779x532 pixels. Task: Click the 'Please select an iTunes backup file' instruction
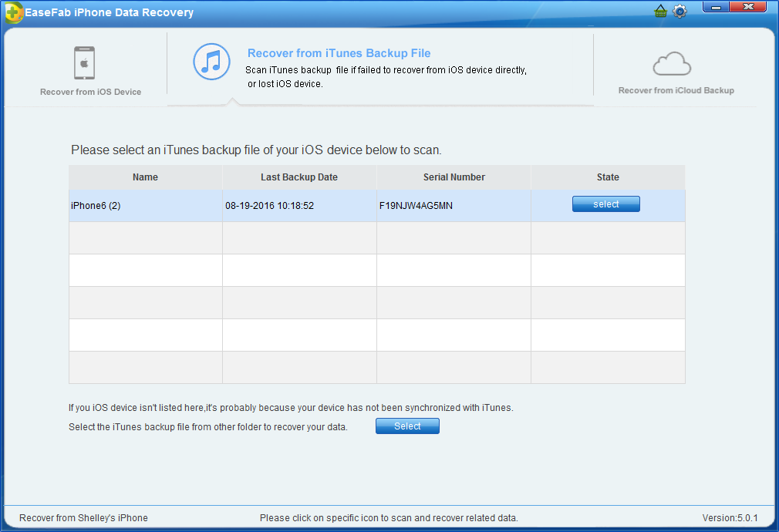click(256, 150)
